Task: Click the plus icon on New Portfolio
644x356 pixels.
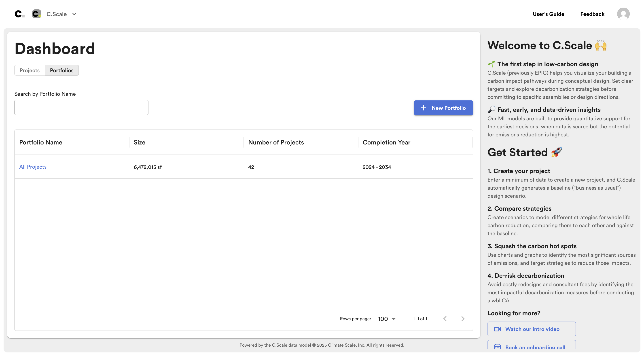Action: click(x=423, y=108)
